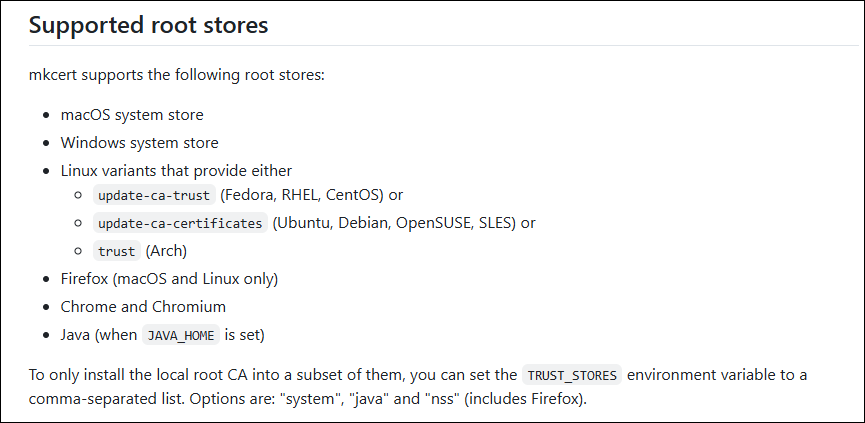Select the "Firefox (macOS and Linux only)" item
This screenshot has width=865, height=423.
point(169,279)
